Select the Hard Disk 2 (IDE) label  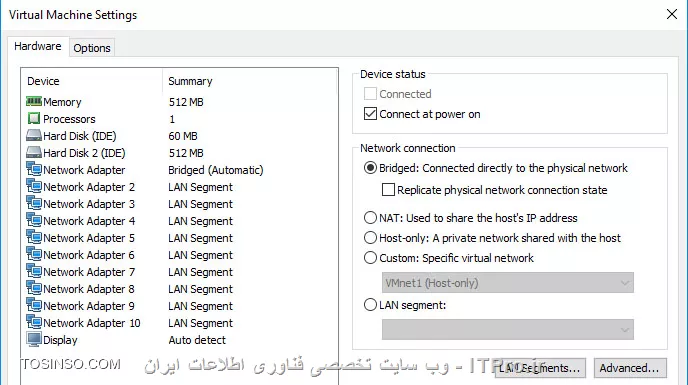pos(84,153)
